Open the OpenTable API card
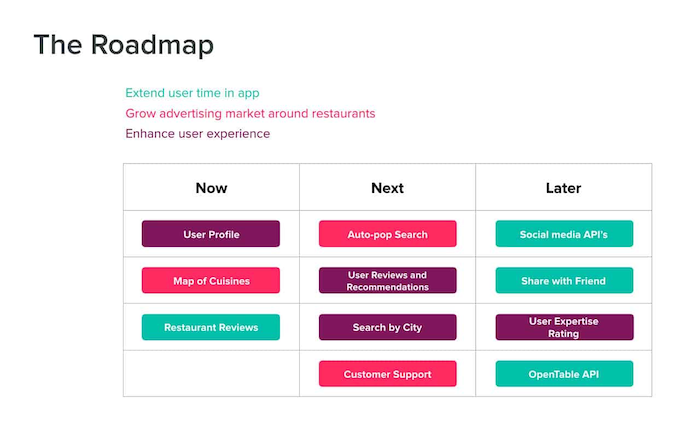700x426 pixels. click(x=564, y=374)
